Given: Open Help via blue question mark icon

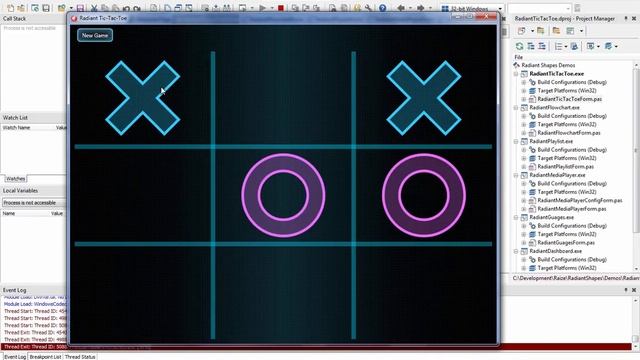Looking at the screenshot, I should pos(382,8).
